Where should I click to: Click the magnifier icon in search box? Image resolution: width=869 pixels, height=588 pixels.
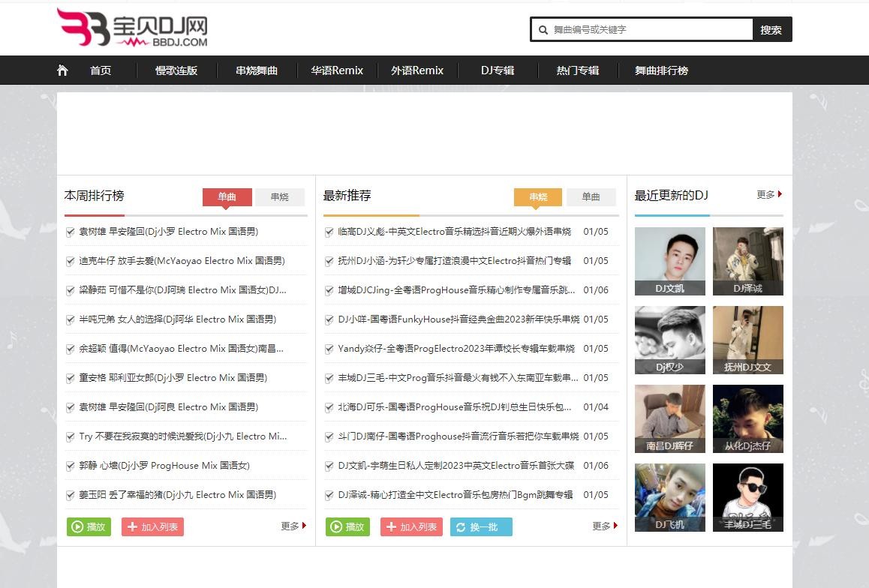pyautogui.click(x=543, y=30)
